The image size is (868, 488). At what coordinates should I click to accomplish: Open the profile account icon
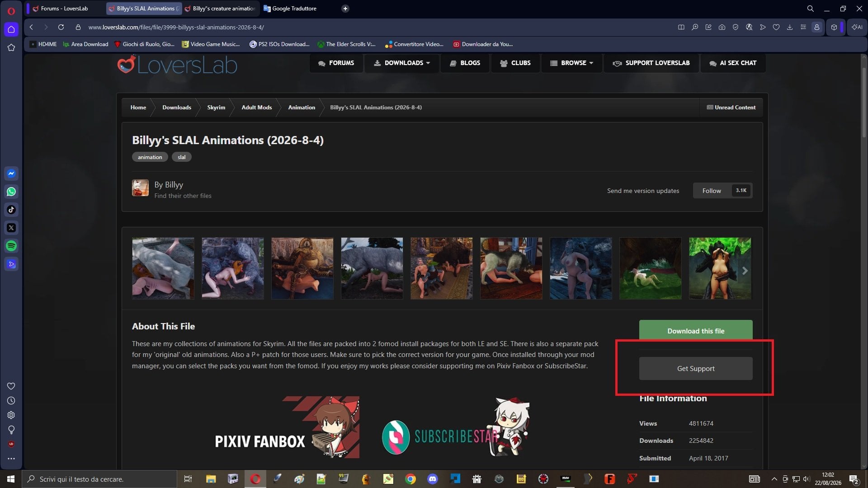pyautogui.click(x=817, y=27)
